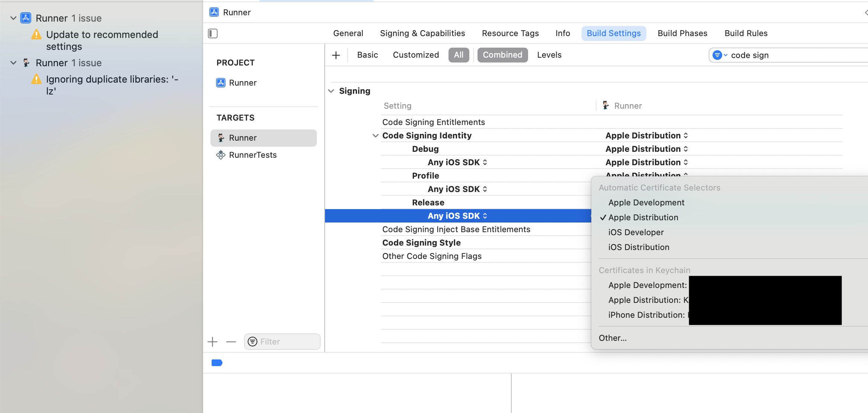The image size is (868, 413).
Task: Click the Runner app icon in the jump bar
Action: 214,12
